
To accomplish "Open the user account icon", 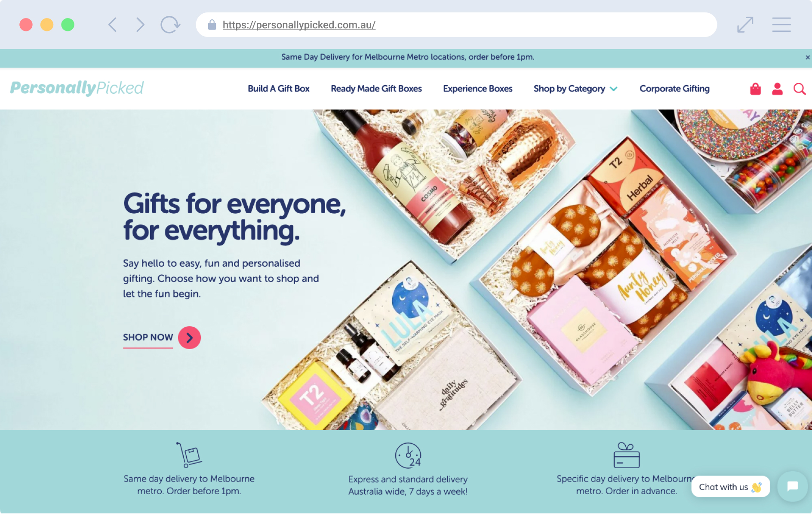I will 777,89.
